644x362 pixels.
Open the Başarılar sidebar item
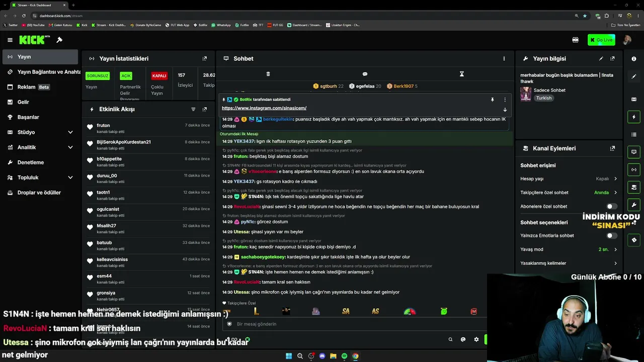(40, 117)
